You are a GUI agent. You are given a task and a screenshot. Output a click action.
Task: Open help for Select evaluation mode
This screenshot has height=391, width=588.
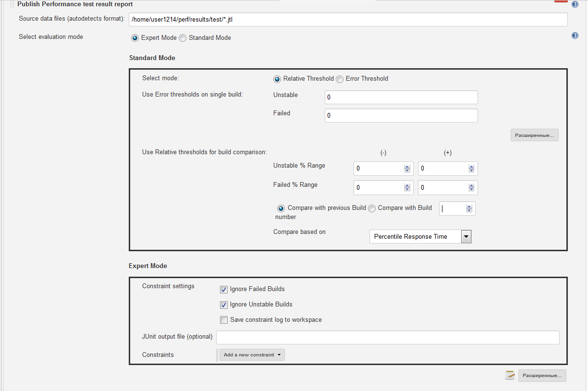pyautogui.click(x=575, y=36)
